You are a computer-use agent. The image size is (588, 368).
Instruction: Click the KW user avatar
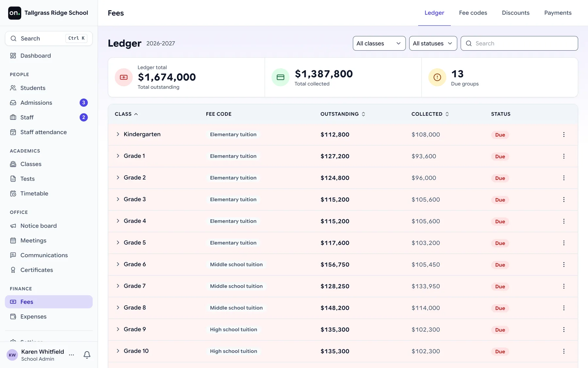12,355
